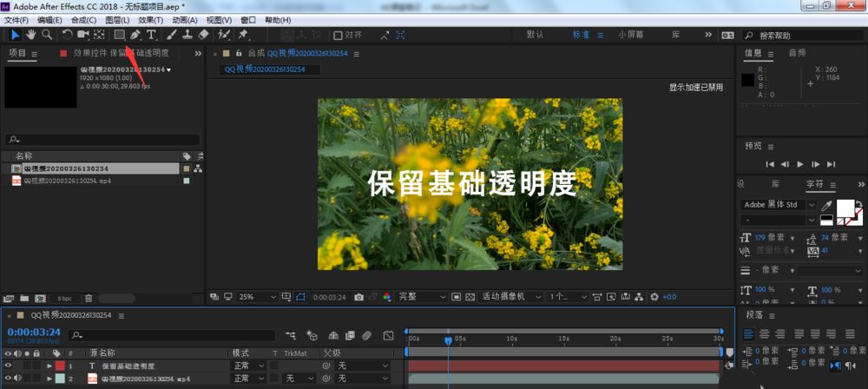The height and width of the screenshot is (389, 868).
Task: Expand the mp4 layer properties triangle
Action: tap(49, 379)
